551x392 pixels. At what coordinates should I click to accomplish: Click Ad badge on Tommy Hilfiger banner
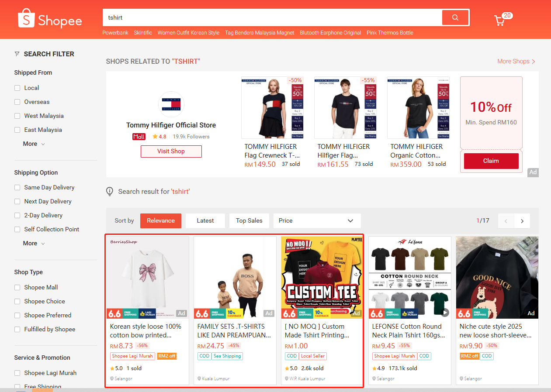[533, 172]
